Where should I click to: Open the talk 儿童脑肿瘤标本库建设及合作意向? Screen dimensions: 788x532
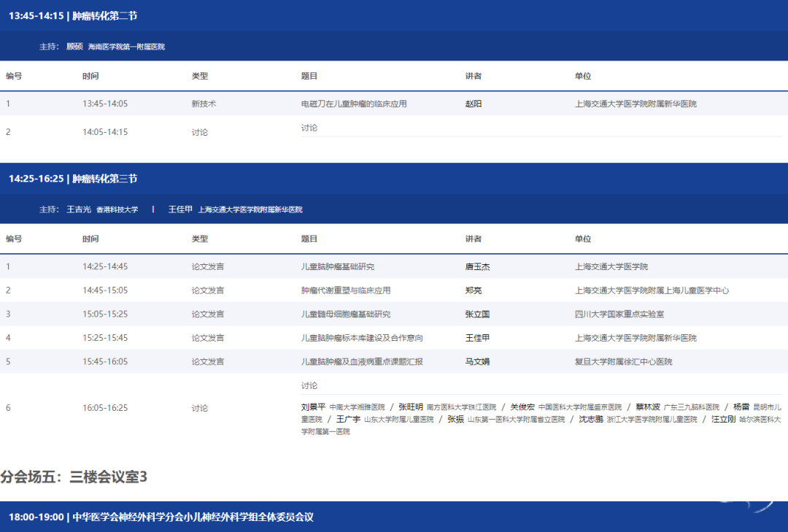362,339
